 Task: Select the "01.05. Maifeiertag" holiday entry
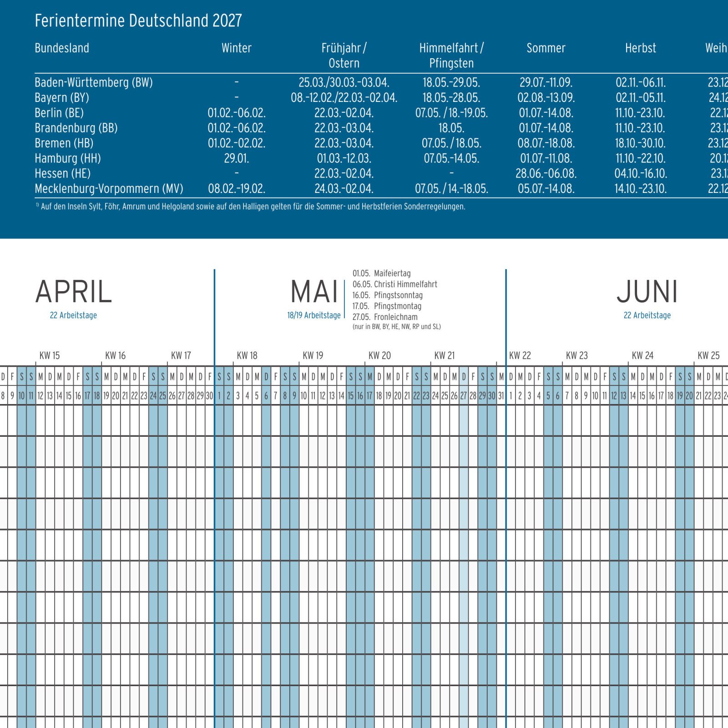click(x=382, y=273)
